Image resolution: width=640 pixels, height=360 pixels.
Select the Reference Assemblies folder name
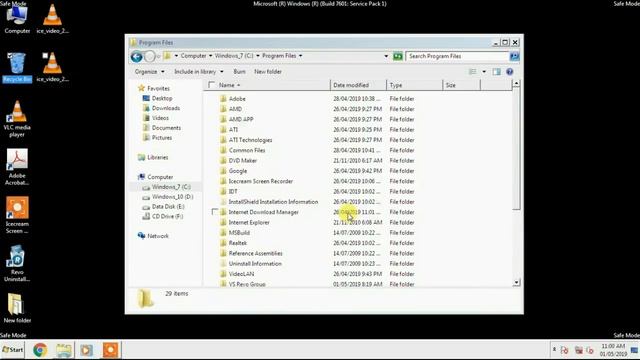pyautogui.click(x=256, y=253)
